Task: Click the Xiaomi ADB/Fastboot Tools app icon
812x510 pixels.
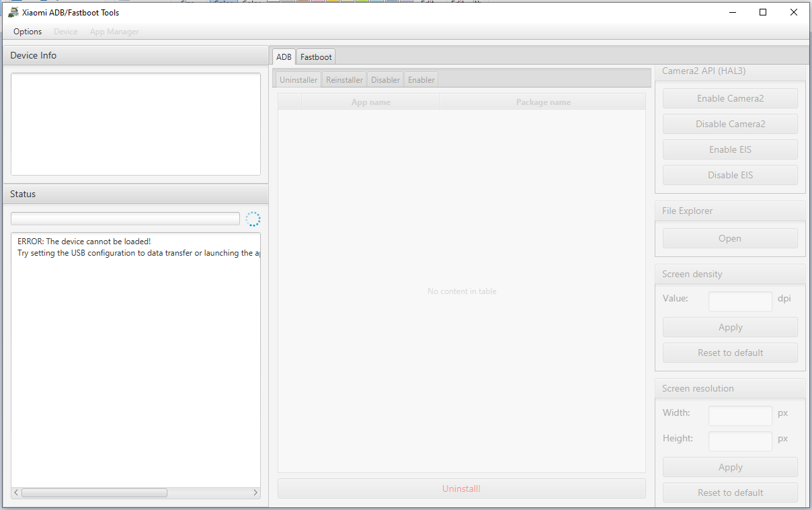Action: [13, 12]
